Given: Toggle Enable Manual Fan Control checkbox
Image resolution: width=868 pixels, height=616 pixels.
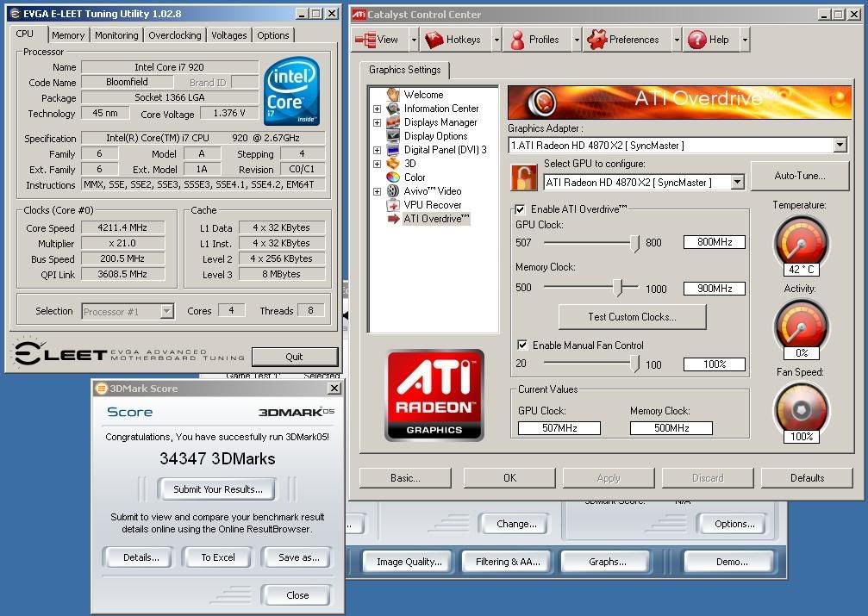Looking at the screenshot, I should [521, 345].
